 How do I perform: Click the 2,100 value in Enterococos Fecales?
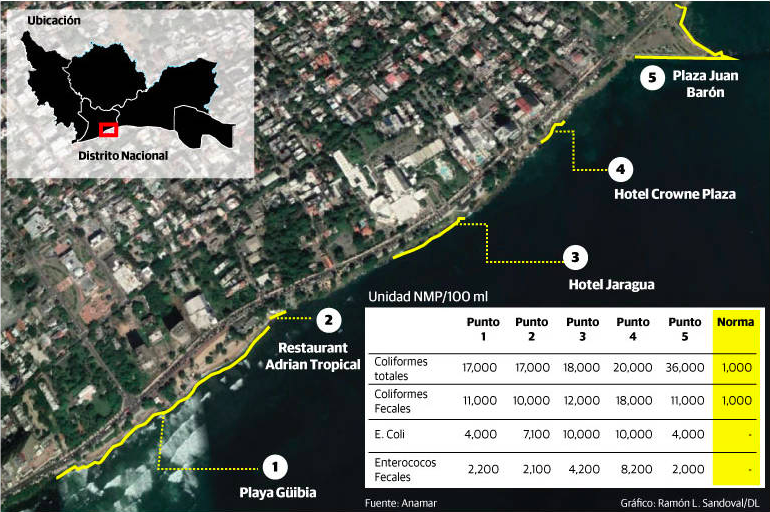point(536,469)
